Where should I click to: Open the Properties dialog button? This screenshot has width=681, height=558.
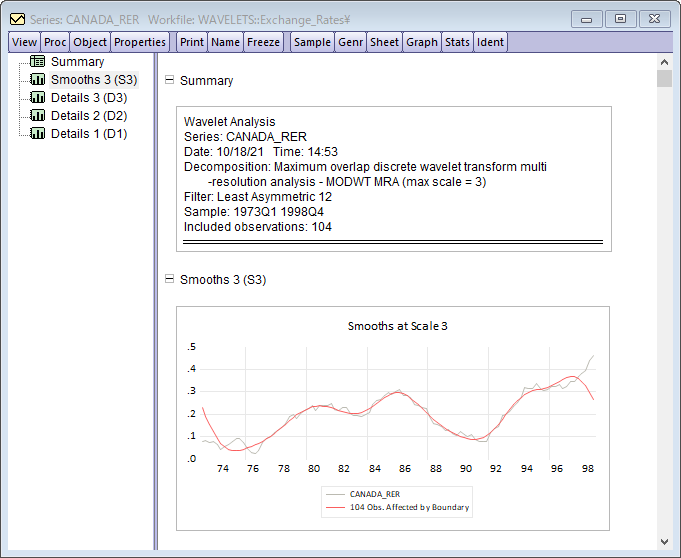(140, 42)
